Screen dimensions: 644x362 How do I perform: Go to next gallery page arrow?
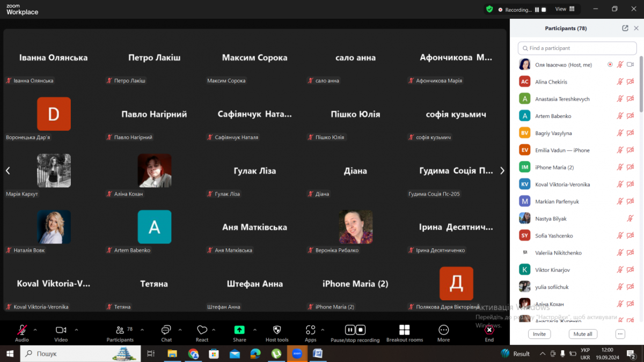click(502, 171)
